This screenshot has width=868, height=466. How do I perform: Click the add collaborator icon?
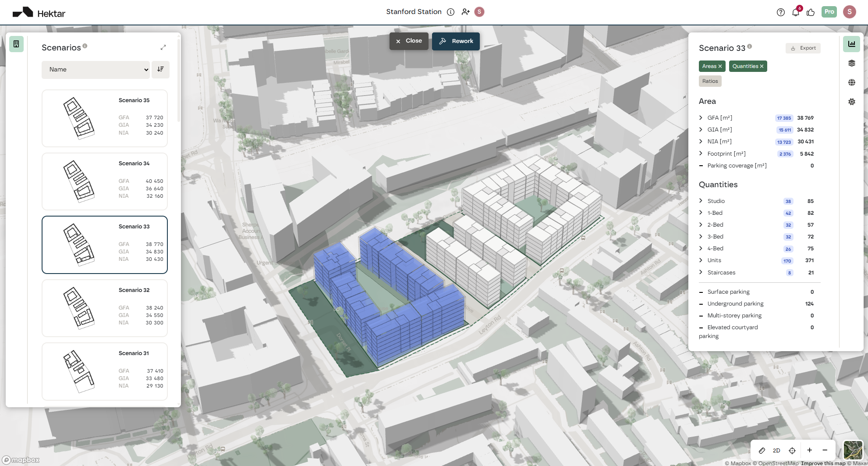click(x=465, y=12)
